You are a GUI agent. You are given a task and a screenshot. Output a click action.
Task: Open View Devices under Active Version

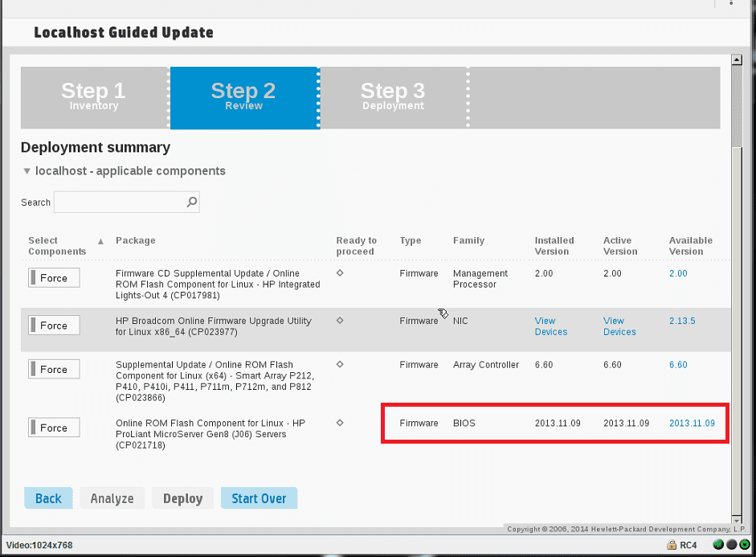tap(619, 326)
